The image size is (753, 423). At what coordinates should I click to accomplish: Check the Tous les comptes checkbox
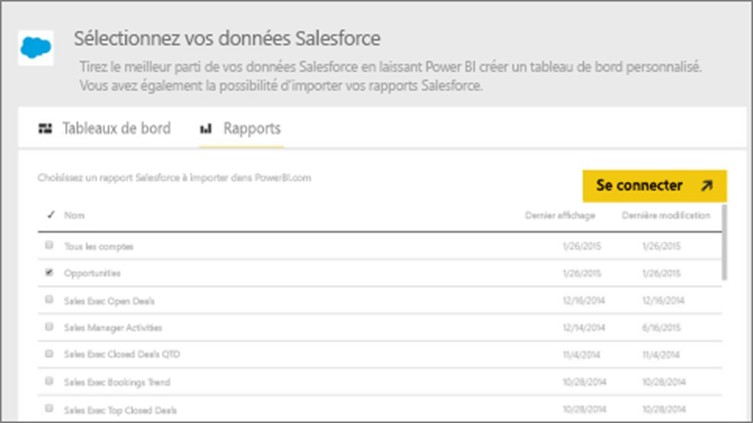[49, 245]
